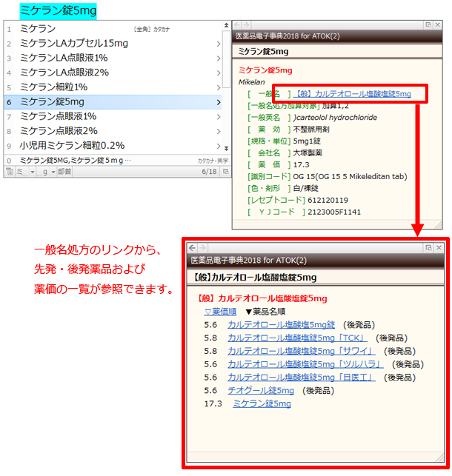The height and width of the screenshot is (476, 452).
Task: Close the カルテオロール塩酸塩錠5mg window
Action: point(439,248)
